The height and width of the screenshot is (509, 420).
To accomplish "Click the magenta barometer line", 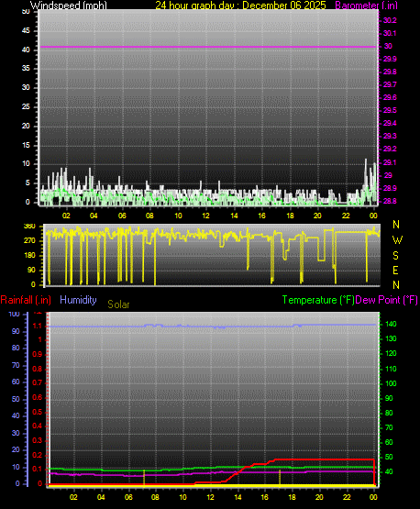I will tap(208, 47).
